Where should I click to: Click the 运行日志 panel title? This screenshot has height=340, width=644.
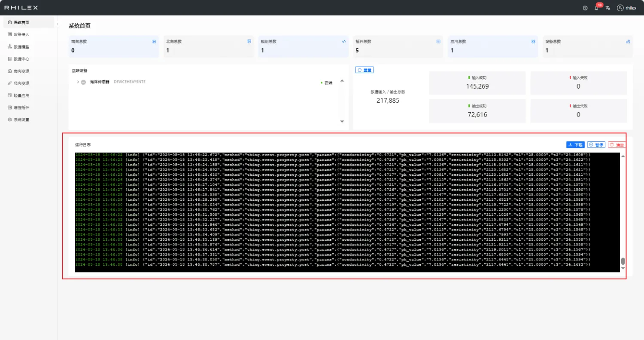point(83,145)
